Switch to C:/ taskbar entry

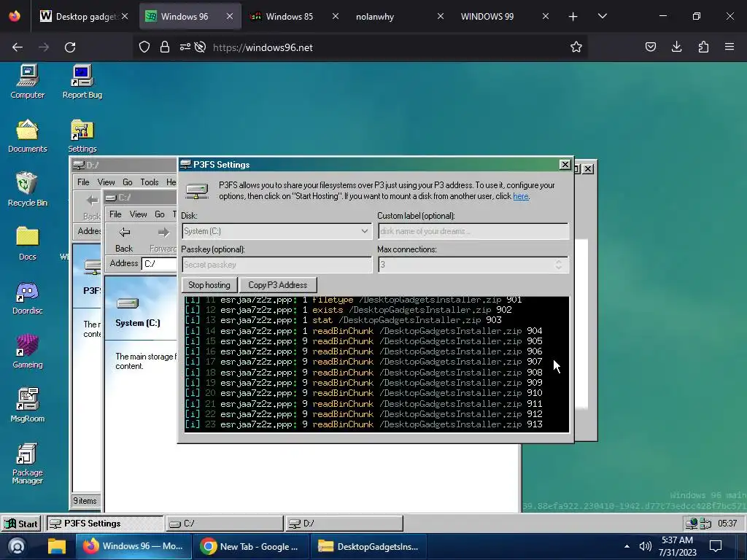(225, 524)
